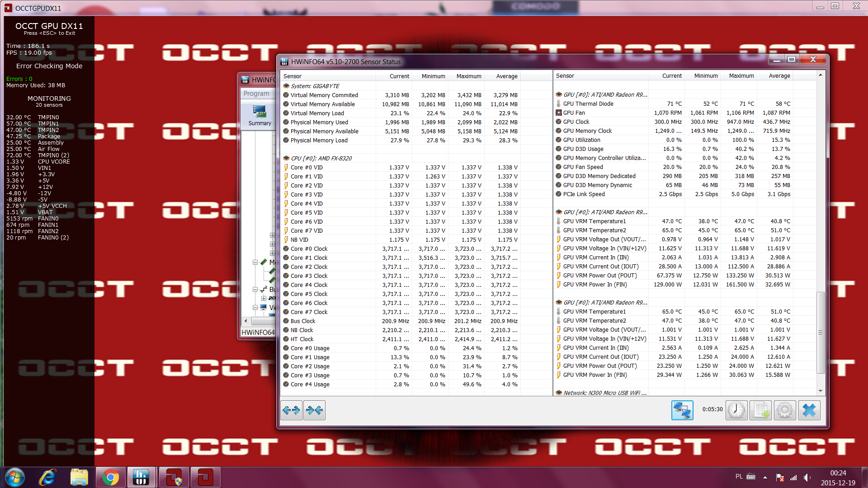Switch to HWiNFO taskbar button
The height and width of the screenshot is (488, 868).
coord(141,477)
